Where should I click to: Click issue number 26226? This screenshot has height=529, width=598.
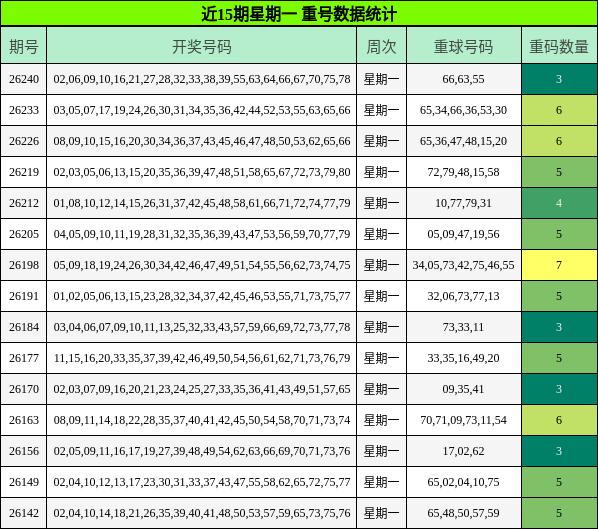pyautogui.click(x=24, y=141)
